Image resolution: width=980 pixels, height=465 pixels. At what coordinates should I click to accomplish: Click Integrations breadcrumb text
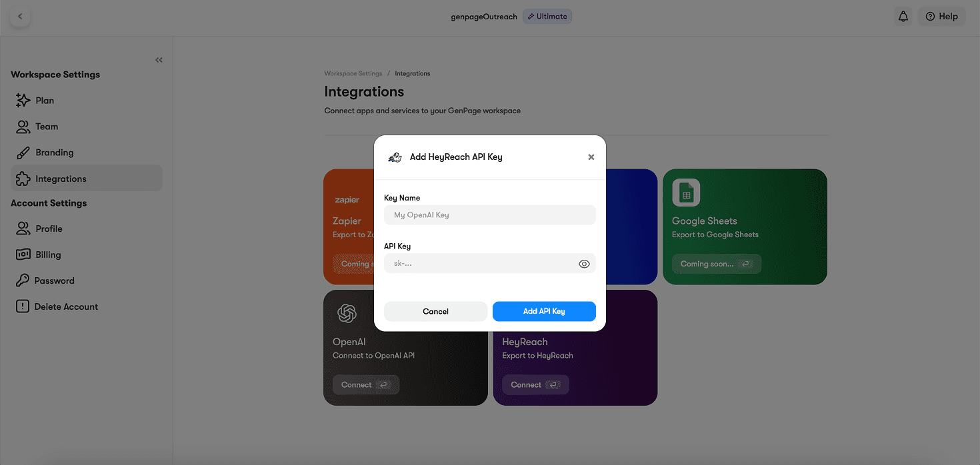click(x=413, y=73)
